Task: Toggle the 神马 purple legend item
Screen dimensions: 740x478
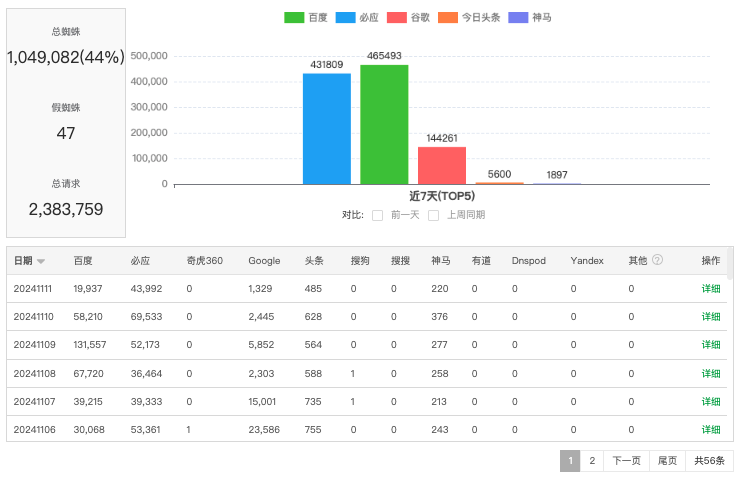Action: (x=530, y=18)
